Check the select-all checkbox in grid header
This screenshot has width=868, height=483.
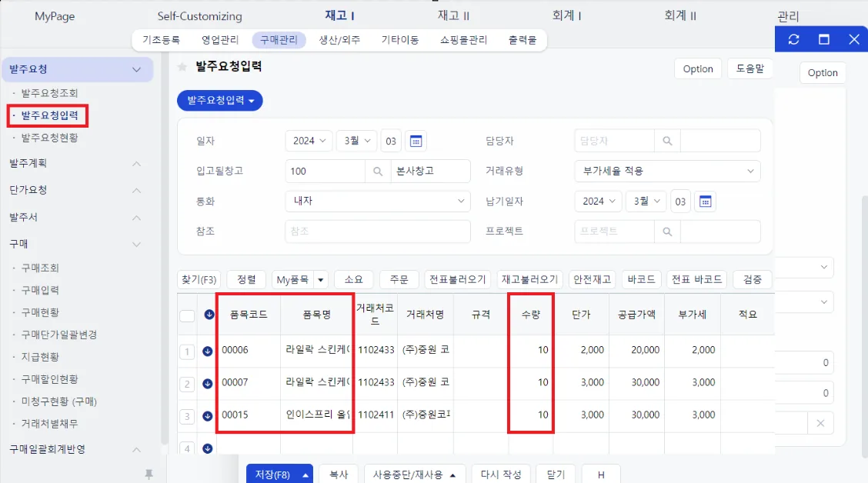(187, 316)
